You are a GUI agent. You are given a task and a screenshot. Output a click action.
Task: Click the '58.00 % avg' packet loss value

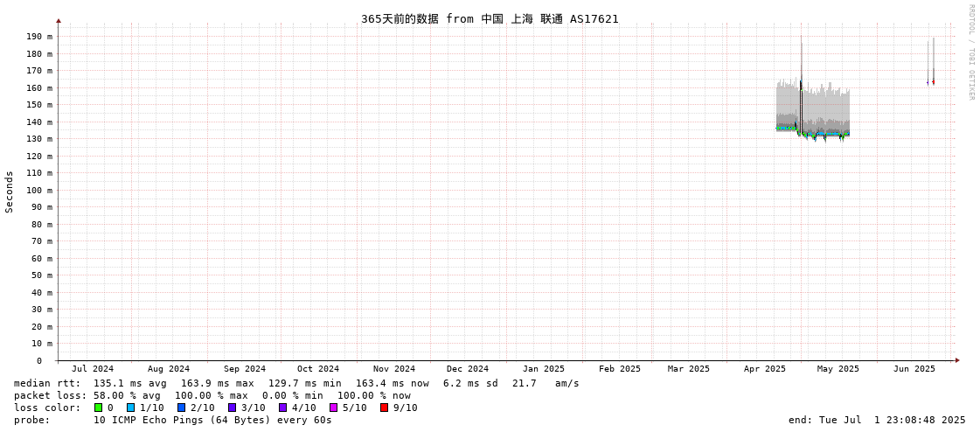127,396
